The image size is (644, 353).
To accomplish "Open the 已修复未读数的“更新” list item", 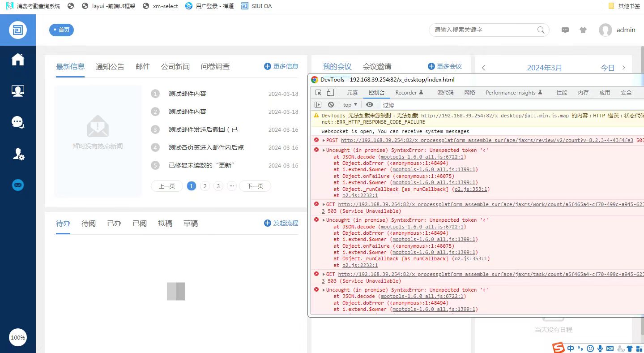I will (x=201, y=166).
